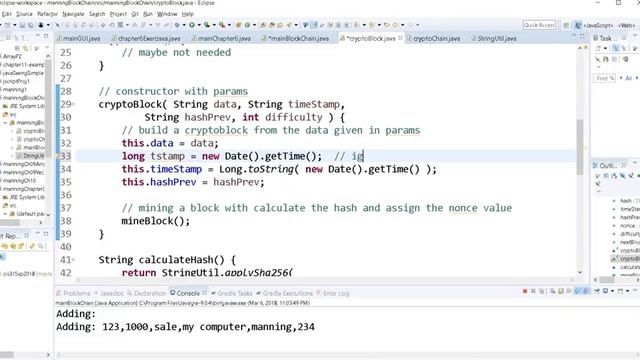
Task: Click the Find field in the Task List
Action: click(x=604, y=78)
